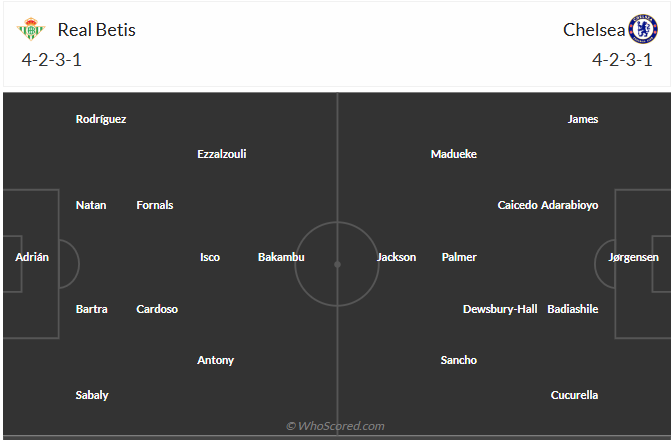Click on player Isco
Viewport: 671px width, 440px height.
210,257
